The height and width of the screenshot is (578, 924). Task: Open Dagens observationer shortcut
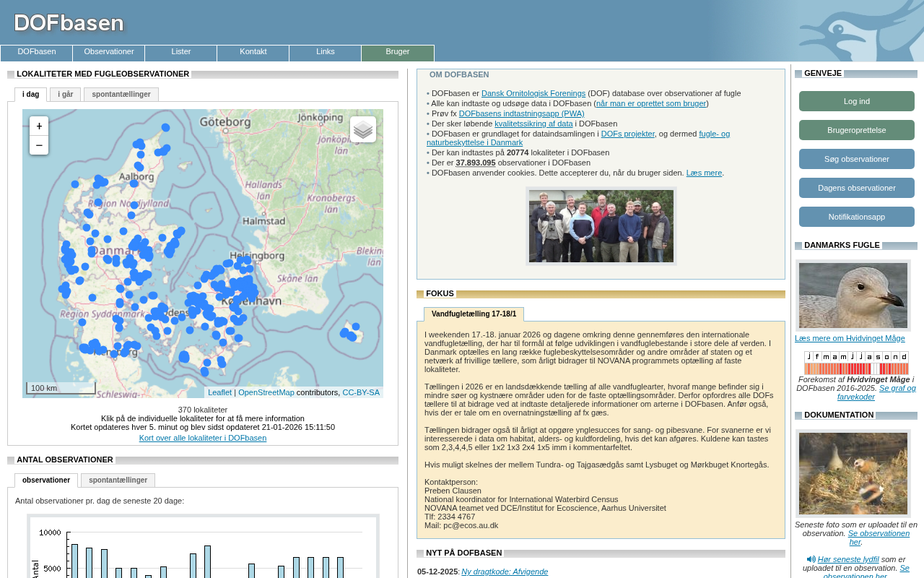[856, 188]
